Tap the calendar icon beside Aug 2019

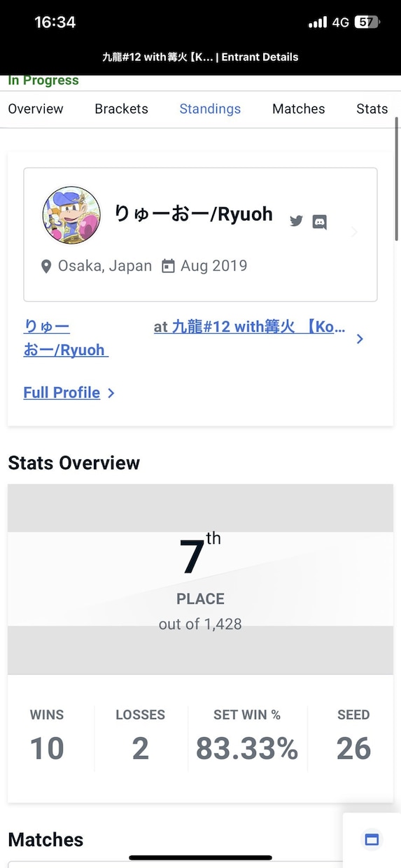point(168,266)
